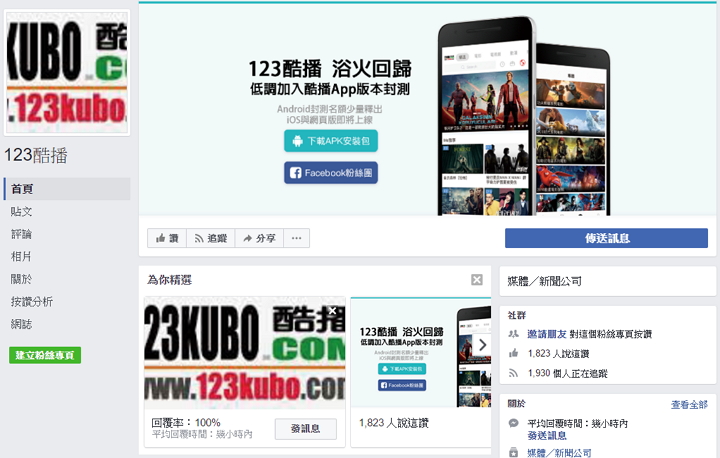Click the thumbs-up icon beside 1,823 人說這讚
The width and height of the screenshot is (720, 458).
coord(513,353)
